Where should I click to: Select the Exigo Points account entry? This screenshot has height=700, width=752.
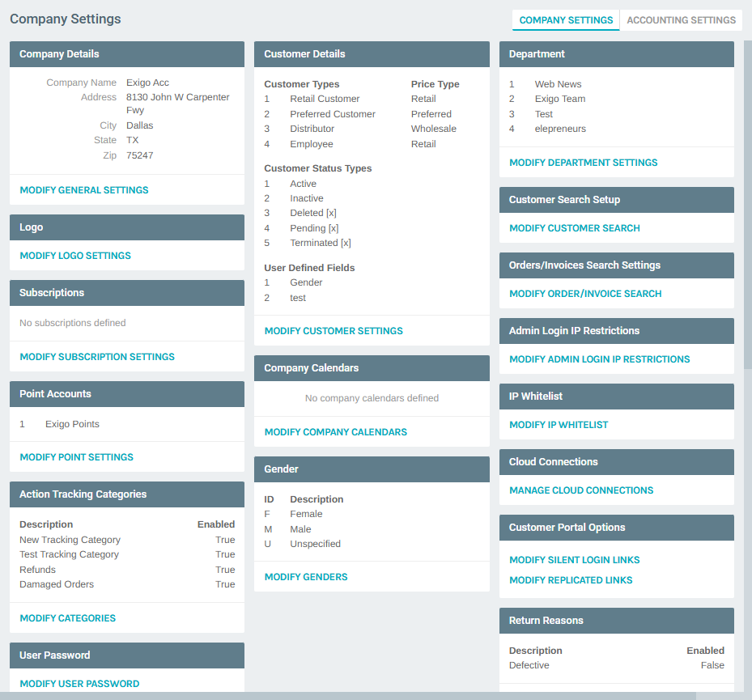[71, 422]
